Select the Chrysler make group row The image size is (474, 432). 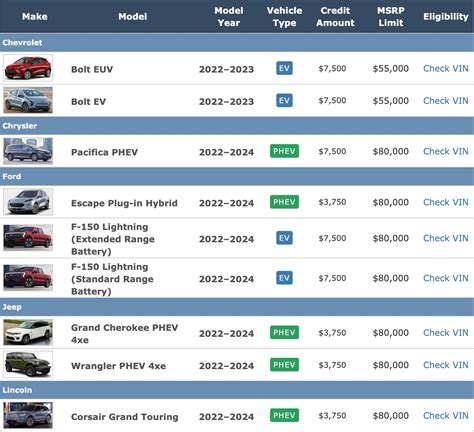(x=237, y=126)
